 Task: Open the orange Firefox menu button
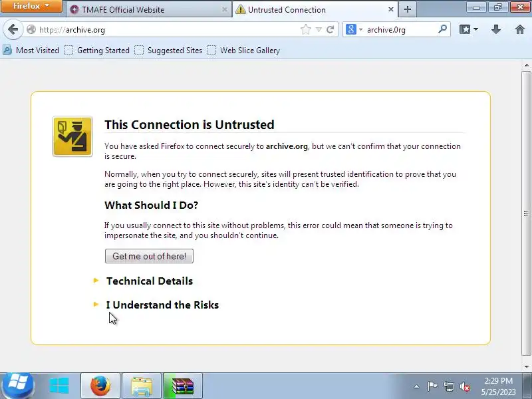click(x=31, y=6)
